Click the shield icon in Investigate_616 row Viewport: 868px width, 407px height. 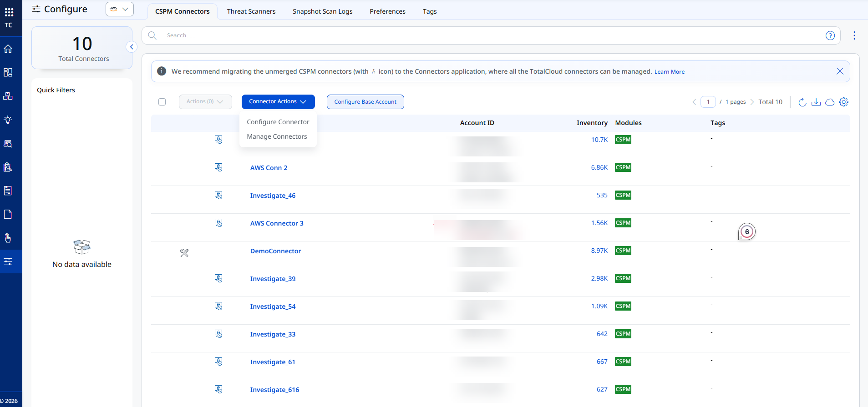point(218,389)
